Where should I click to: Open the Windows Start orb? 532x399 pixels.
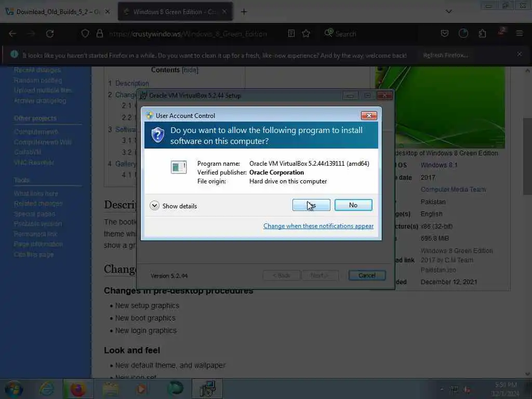coord(14,389)
